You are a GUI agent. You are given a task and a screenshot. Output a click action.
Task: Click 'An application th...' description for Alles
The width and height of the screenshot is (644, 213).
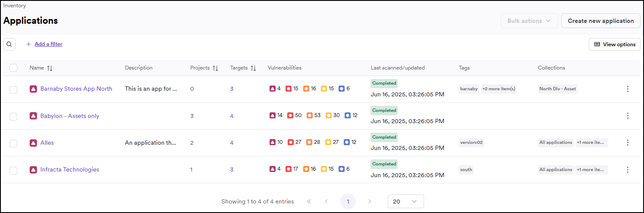[x=151, y=143]
